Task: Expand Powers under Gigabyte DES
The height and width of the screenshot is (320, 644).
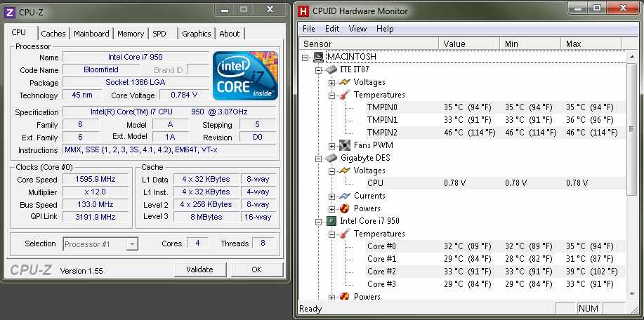Action: (331, 209)
